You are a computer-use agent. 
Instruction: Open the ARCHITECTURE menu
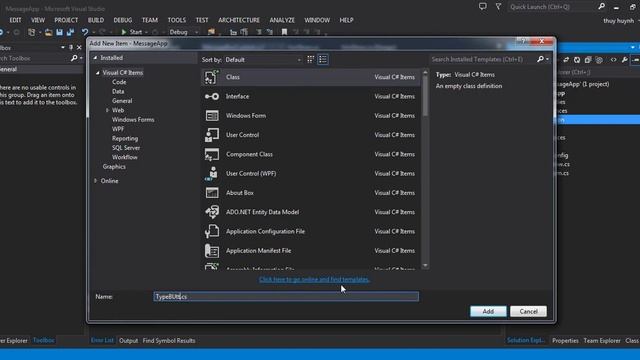point(239,20)
